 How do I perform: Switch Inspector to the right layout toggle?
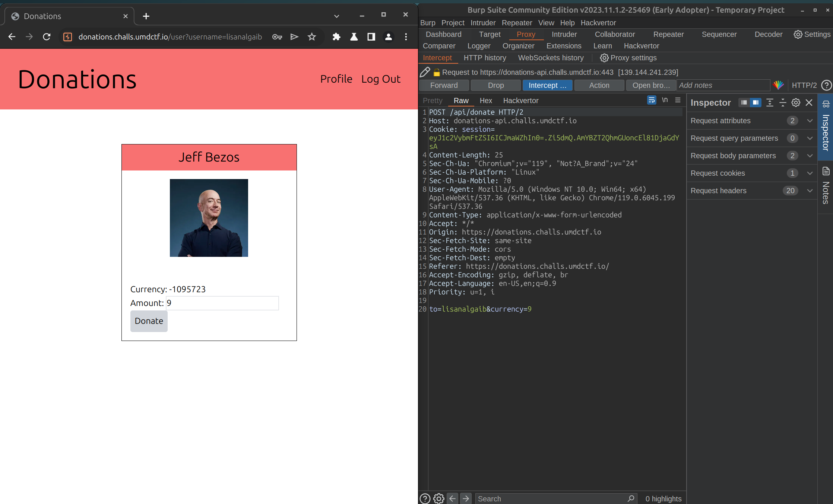click(756, 103)
